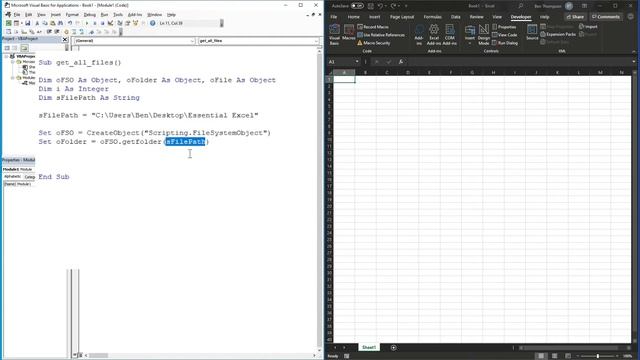The image size is (640, 360).
Task: Switch to the Formulas tab
Action: click(x=432, y=17)
